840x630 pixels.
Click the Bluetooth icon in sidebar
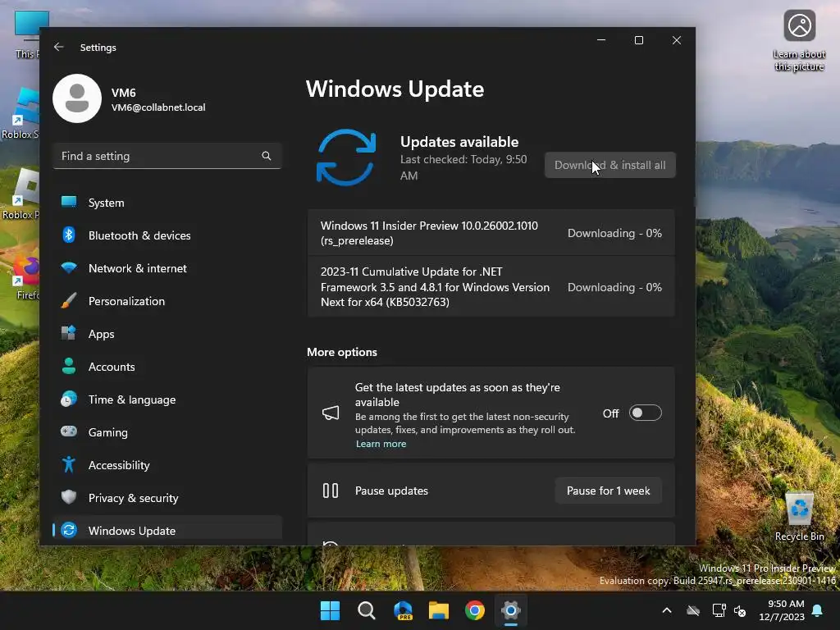[69, 235]
